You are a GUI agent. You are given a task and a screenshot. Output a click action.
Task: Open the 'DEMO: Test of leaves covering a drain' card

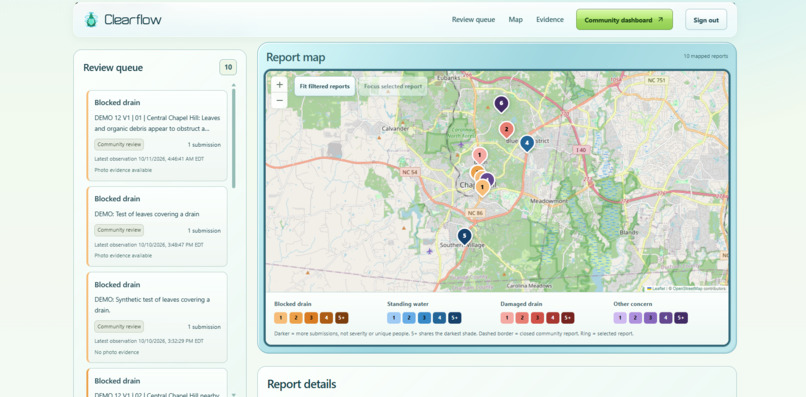tap(157, 226)
